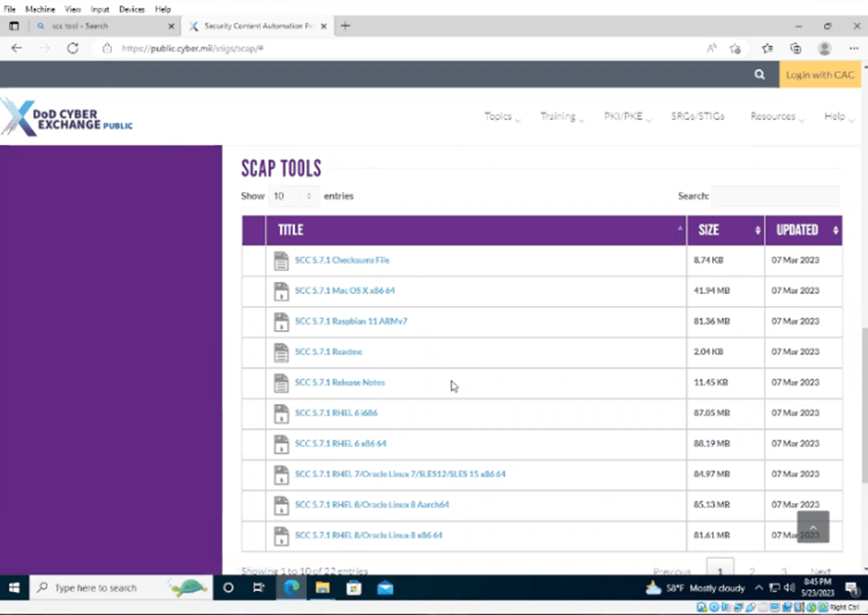Refresh the page with the reload icon

click(73, 48)
